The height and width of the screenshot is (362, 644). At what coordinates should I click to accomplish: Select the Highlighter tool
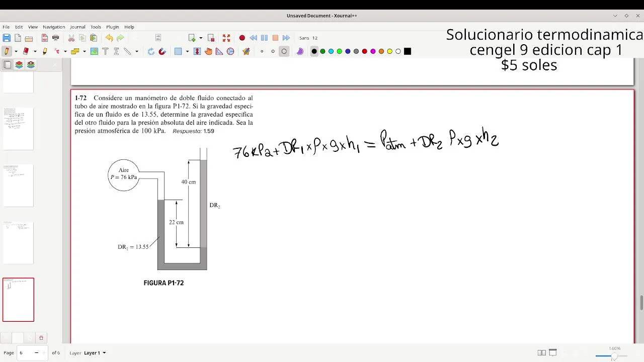[x=45, y=51]
